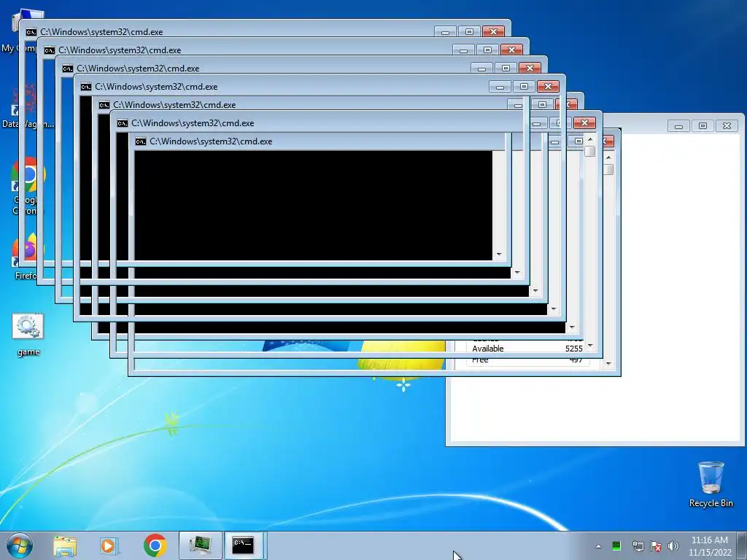747x560 pixels.
Task: Minimize the fourth-highest cmd.exe window
Action: pyautogui.click(x=500, y=87)
